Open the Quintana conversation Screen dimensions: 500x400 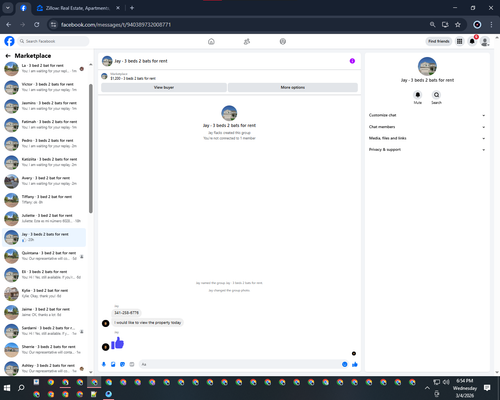point(44,256)
